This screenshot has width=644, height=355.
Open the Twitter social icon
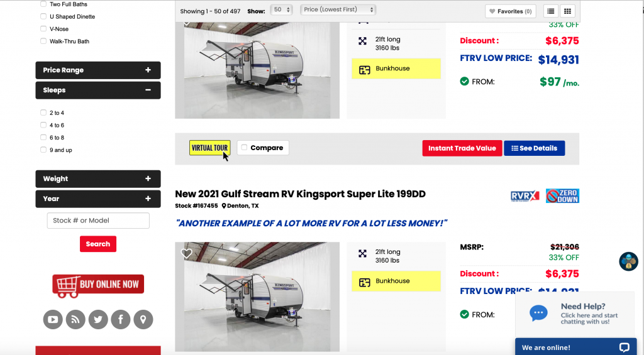[x=98, y=320]
